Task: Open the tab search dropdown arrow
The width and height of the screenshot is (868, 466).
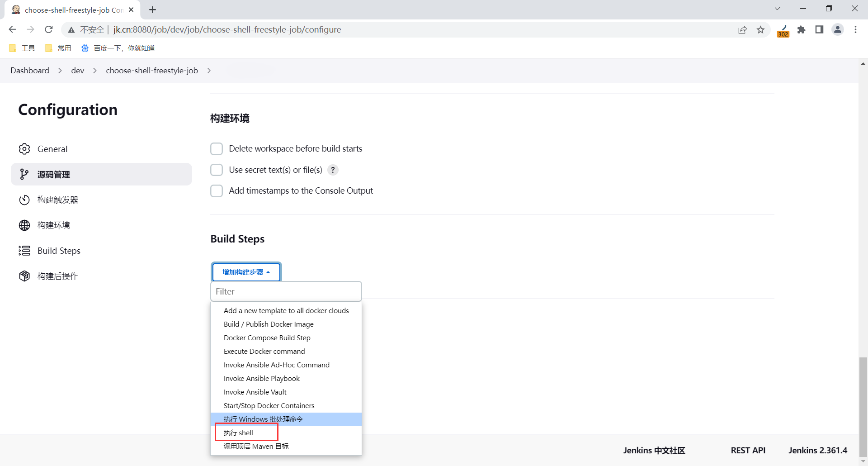Action: [777, 9]
